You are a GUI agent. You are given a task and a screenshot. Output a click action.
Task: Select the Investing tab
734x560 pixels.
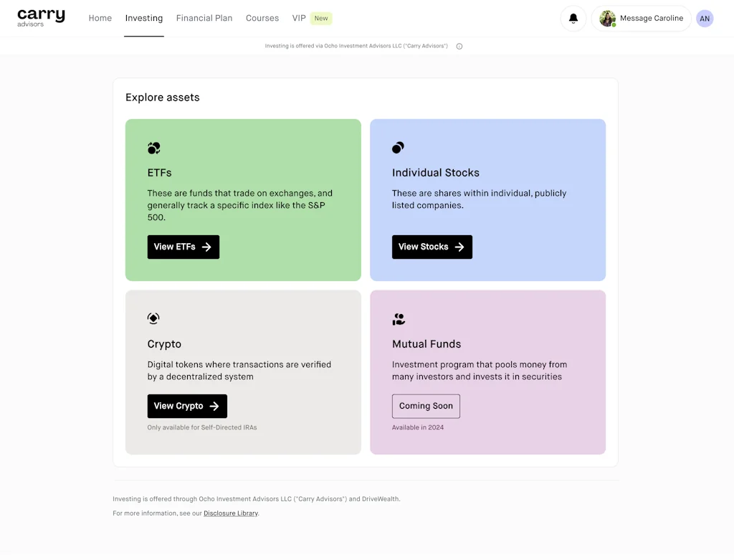pyautogui.click(x=144, y=19)
